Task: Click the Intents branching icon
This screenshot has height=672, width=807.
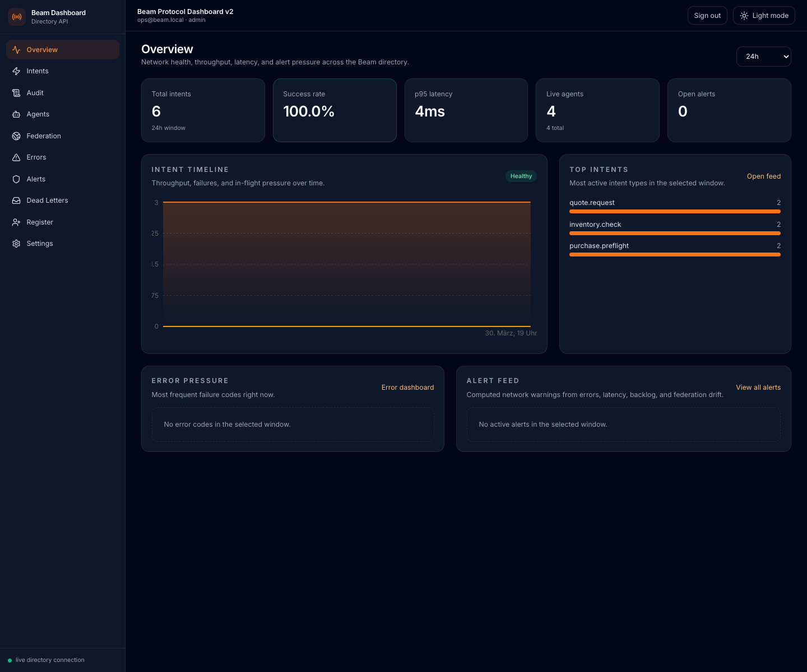Action: pos(16,71)
